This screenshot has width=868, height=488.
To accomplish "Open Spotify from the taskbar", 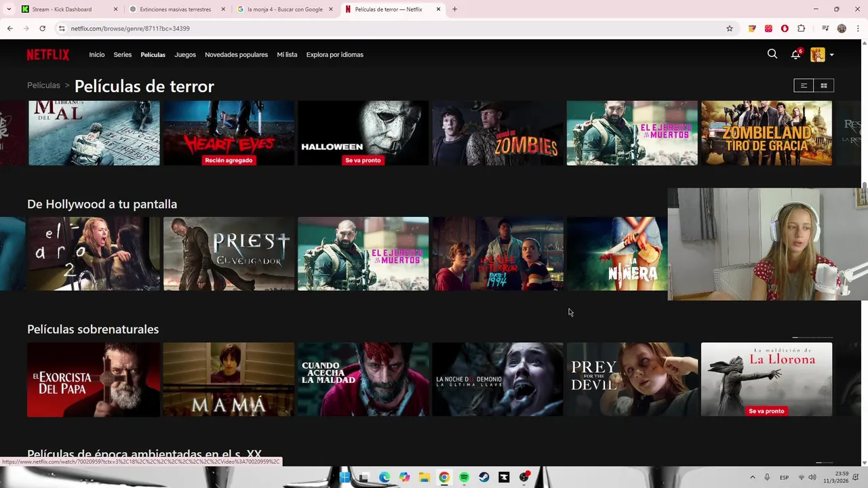I will (464, 477).
